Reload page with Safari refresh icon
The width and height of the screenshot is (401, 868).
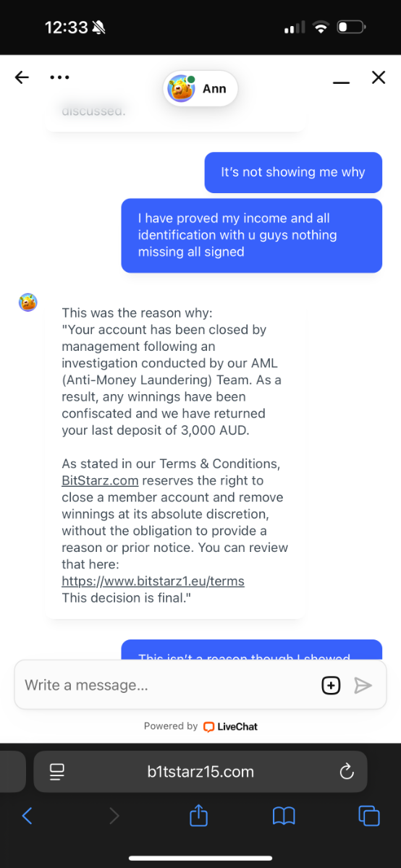click(346, 772)
